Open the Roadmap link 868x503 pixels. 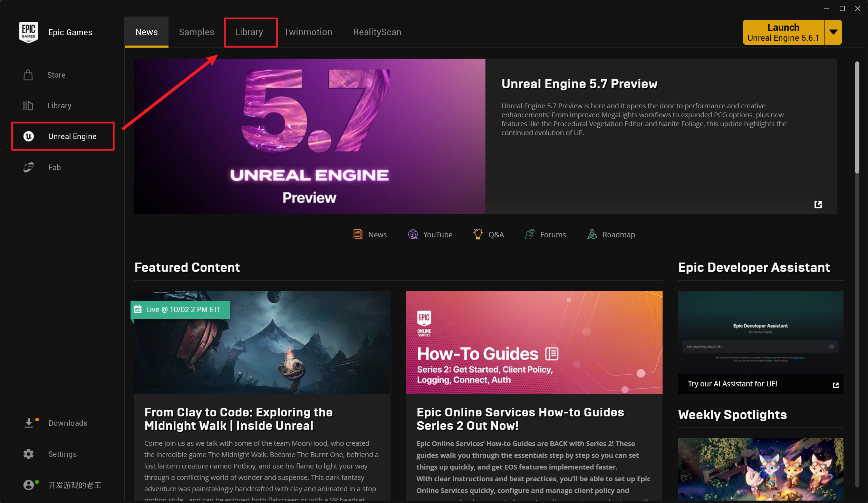611,235
